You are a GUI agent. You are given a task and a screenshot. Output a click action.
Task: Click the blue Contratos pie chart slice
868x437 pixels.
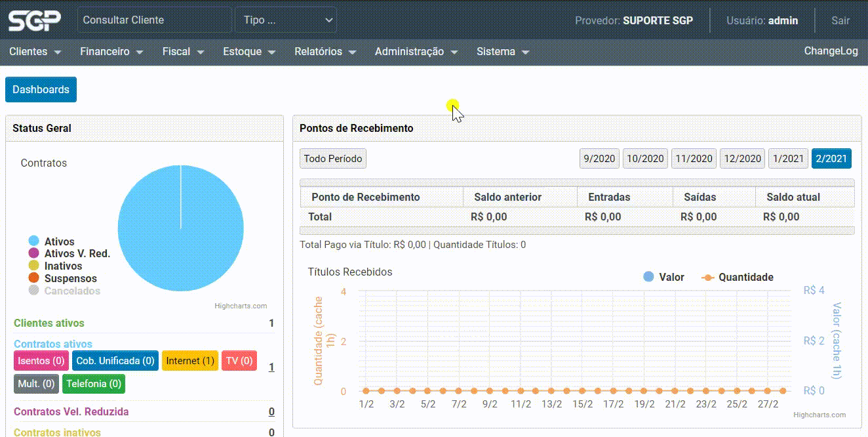coord(180,228)
